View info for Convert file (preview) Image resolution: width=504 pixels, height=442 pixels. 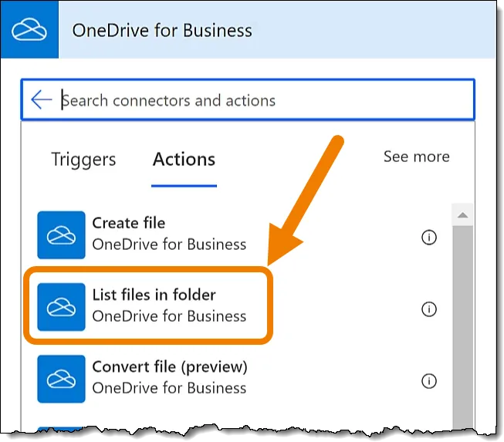click(x=429, y=381)
